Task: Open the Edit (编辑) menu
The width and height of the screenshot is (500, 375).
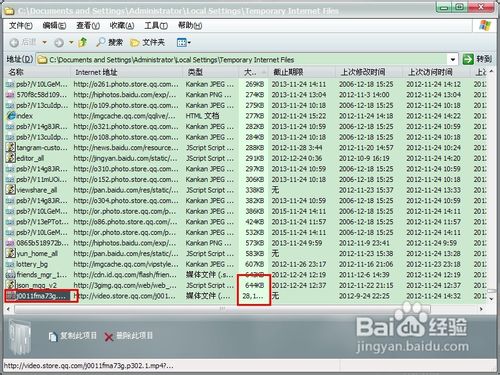Action: 54,26
